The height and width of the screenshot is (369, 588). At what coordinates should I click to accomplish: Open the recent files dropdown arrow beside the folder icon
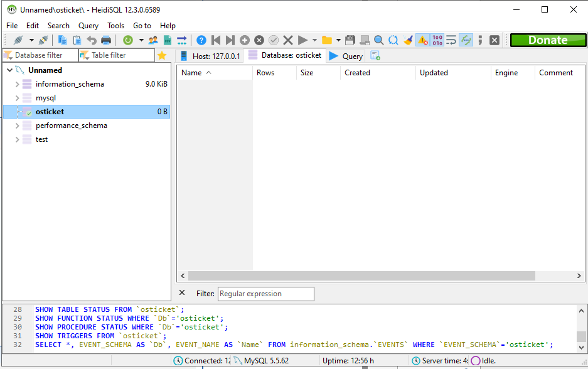pos(338,40)
